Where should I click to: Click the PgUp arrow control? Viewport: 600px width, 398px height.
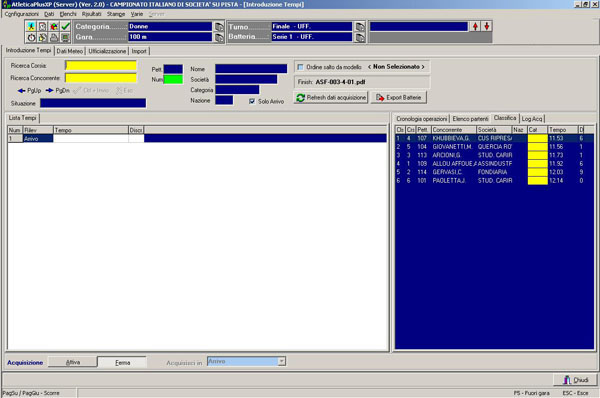[x=29, y=90]
